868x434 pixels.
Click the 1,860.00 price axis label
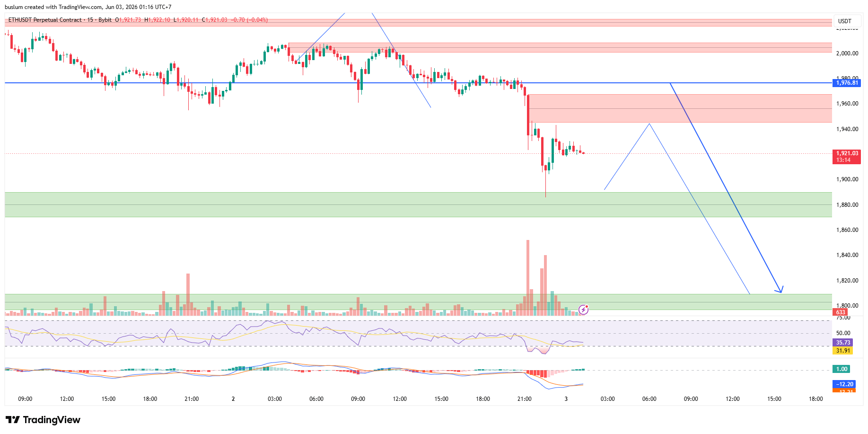pyautogui.click(x=847, y=230)
